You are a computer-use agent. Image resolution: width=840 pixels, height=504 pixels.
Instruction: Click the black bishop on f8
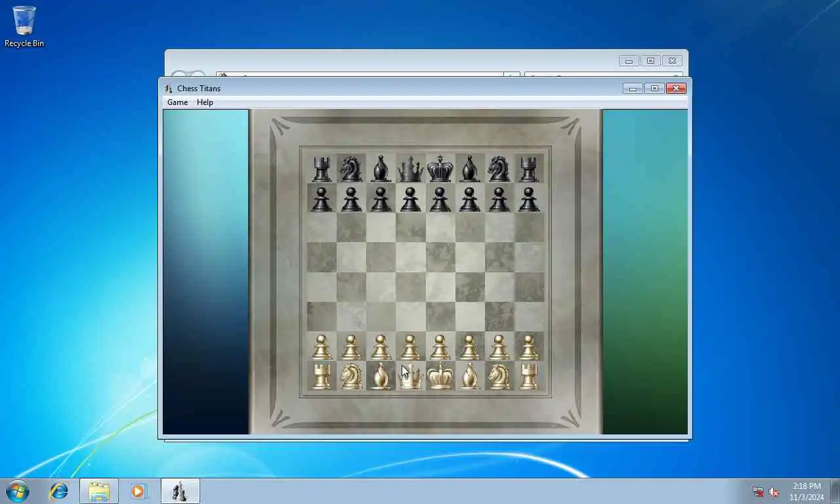pyautogui.click(x=470, y=169)
